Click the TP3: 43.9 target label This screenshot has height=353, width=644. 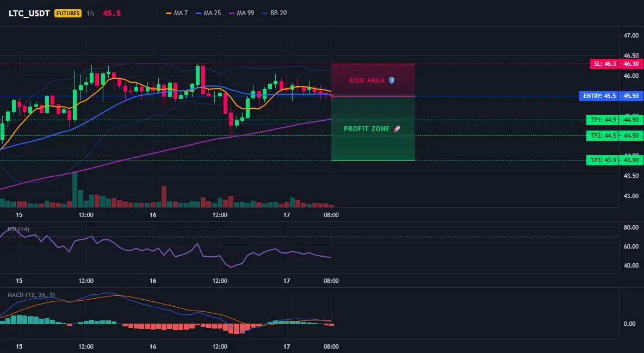click(x=603, y=160)
